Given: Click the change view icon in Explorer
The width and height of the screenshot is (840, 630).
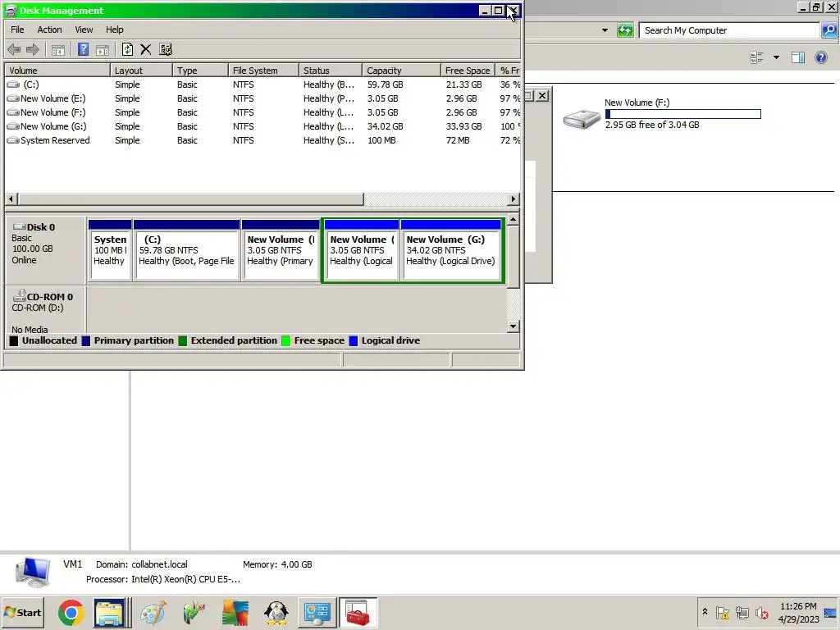Looking at the screenshot, I should pos(756,57).
